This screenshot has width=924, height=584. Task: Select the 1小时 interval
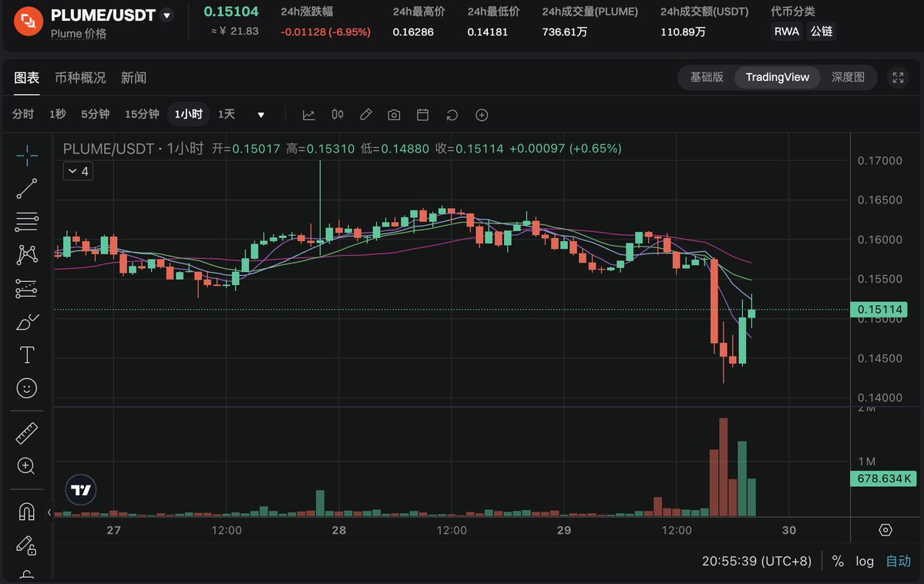click(x=189, y=114)
